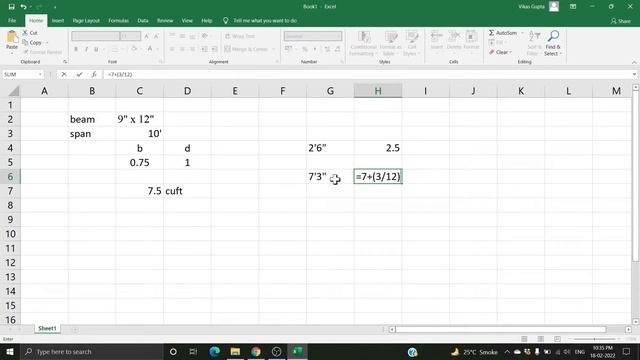Switch to Page Layout view icon
The width and height of the screenshot is (640, 360).
(x=541, y=339)
